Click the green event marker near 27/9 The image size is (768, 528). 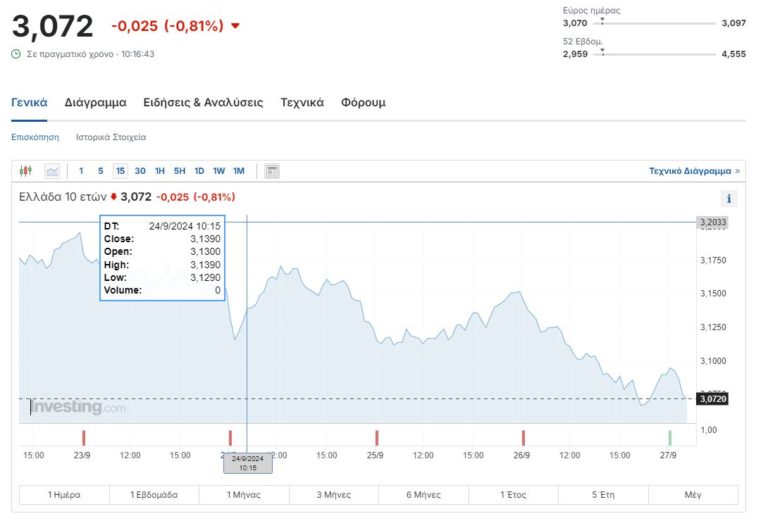coord(670,437)
